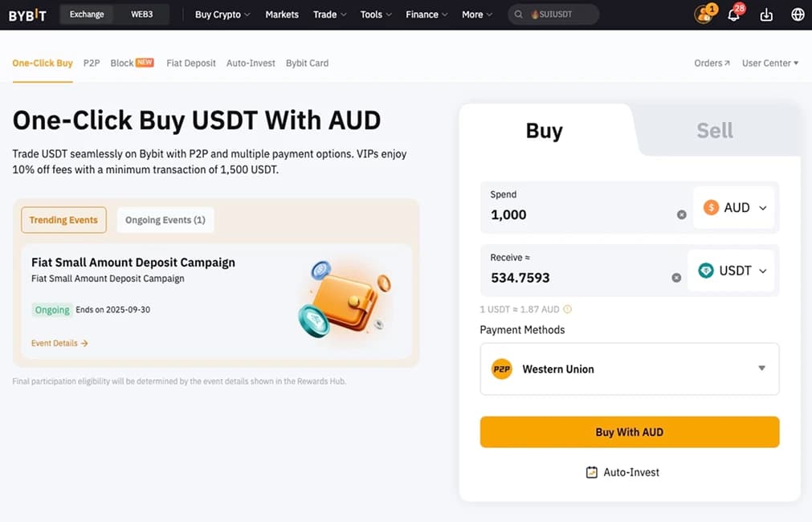
Task: Select the Trending Events filter
Action: 63,219
